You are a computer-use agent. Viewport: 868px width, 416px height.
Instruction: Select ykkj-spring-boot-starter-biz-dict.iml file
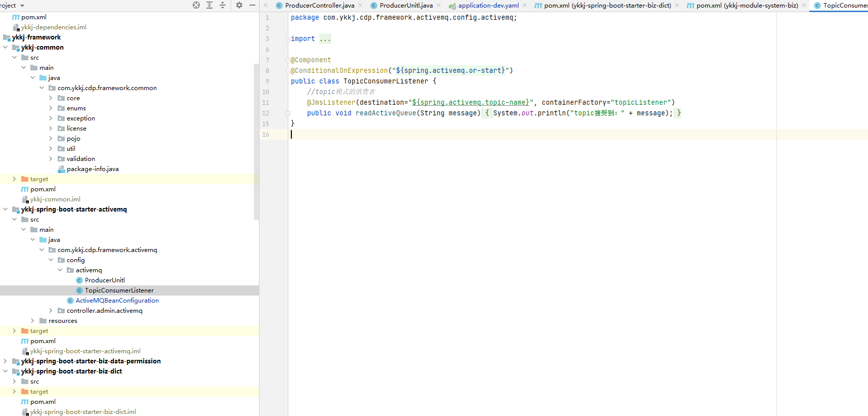click(x=83, y=411)
